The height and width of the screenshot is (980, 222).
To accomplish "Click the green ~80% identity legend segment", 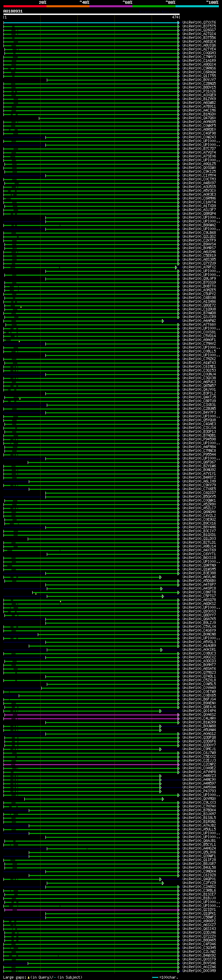I will [x=154, y=6].
